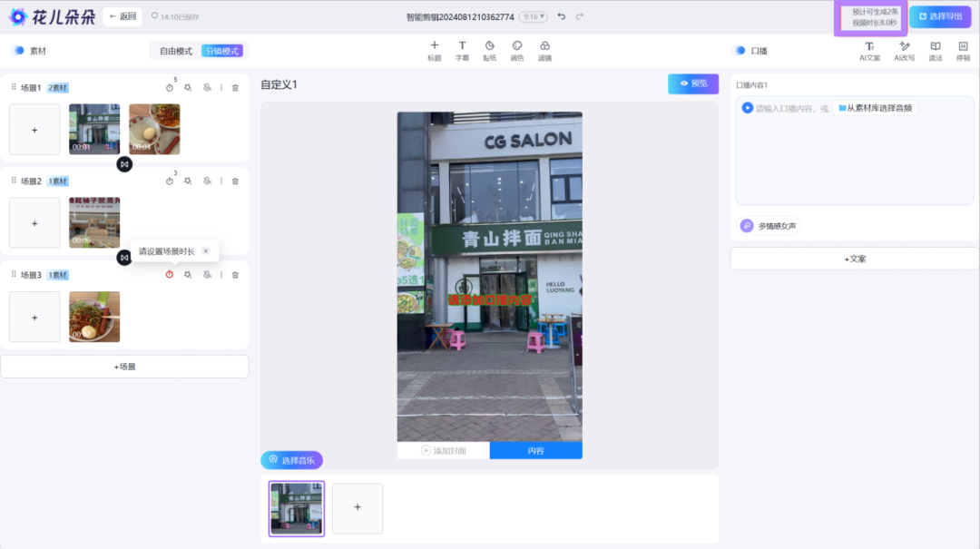The image size is (980, 549).
Task: Delete 场景3 with trash icon
Action: pyautogui.click(x=235, y=274)
